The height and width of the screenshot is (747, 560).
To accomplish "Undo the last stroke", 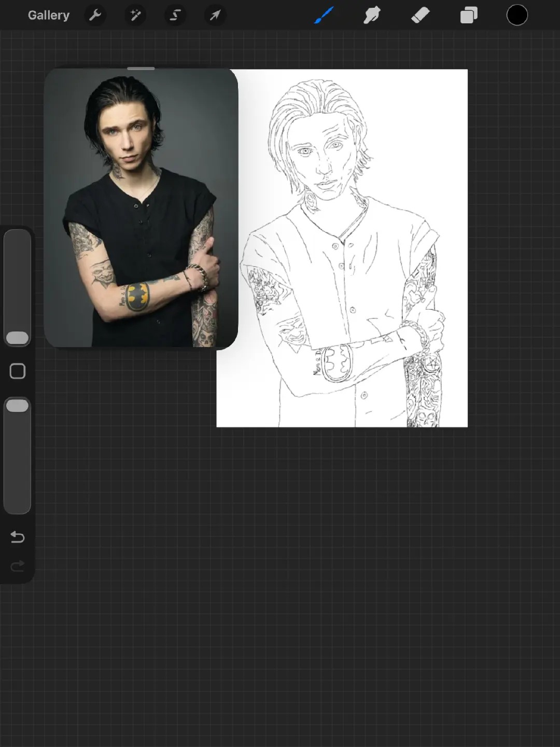I will pyautogui.click(x=18, y=537).
